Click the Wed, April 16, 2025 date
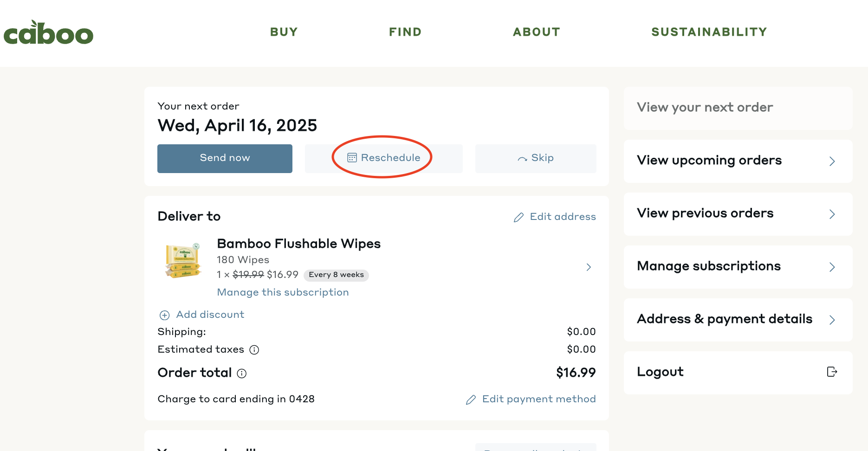Screen dimensions: 868x451 click(x=237, y=125)
